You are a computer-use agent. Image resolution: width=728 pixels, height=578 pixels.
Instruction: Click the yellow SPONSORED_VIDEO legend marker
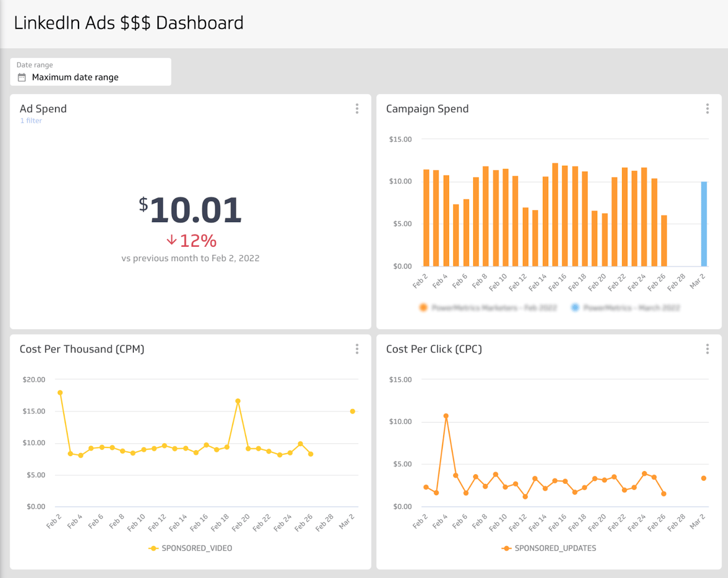pos(154,549)
